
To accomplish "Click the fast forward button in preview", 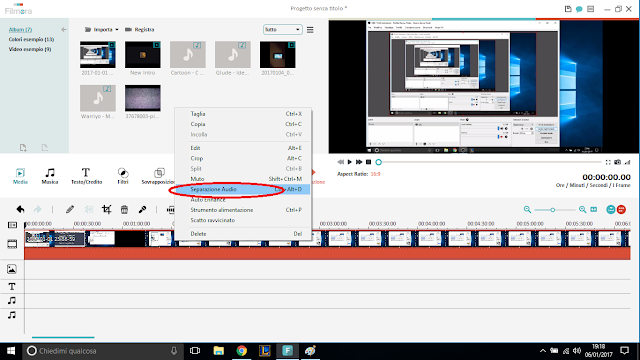I will (359, 162).
